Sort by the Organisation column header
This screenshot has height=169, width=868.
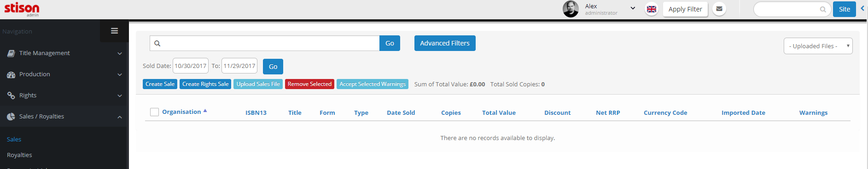181,112
